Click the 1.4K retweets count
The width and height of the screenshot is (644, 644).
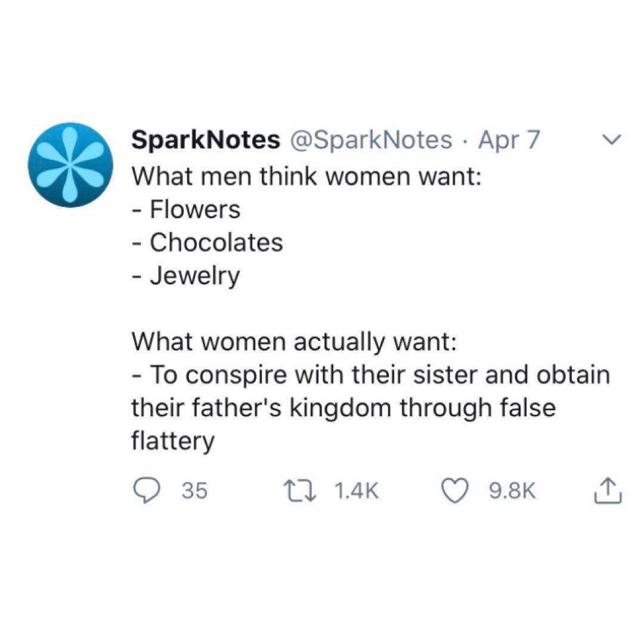[356, 491]
